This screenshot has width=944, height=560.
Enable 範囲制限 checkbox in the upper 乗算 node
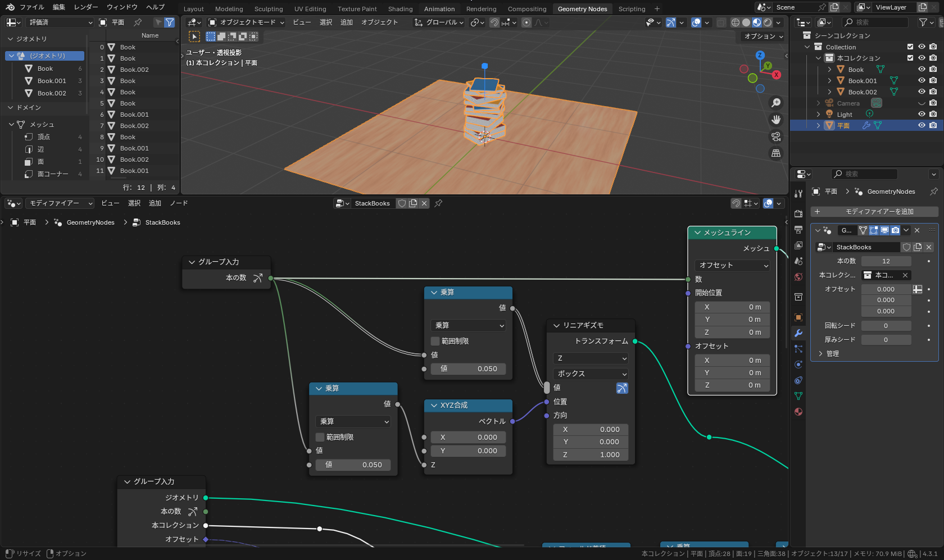(435, 341)
